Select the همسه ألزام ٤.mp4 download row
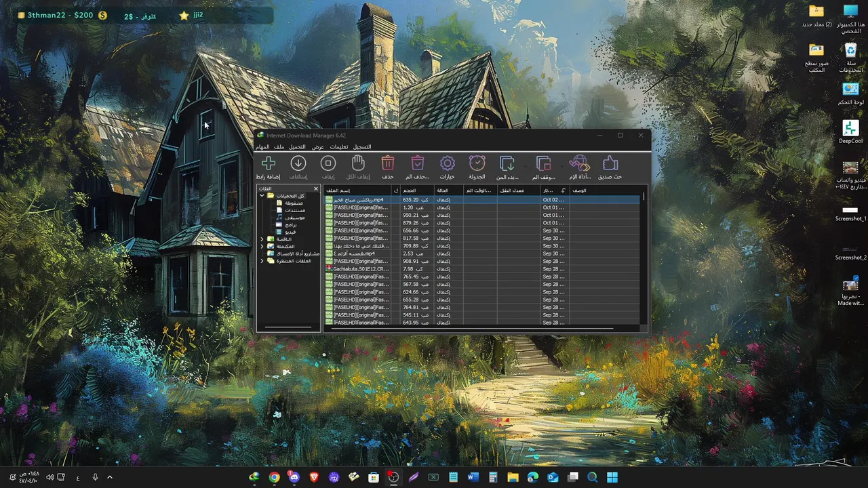This screenshot has width=868, height=488. [x=483, y=253]
